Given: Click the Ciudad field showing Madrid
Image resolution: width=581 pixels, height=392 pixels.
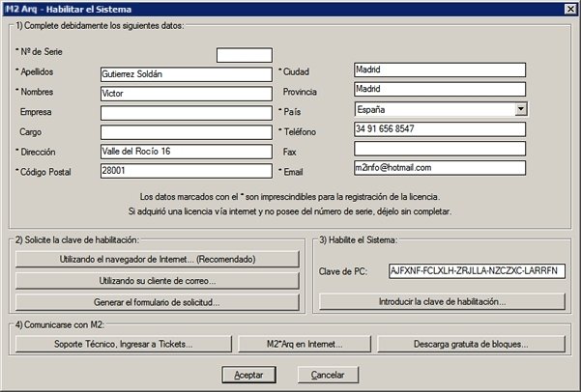Looking at the screenshot, I should pos(439,70).
